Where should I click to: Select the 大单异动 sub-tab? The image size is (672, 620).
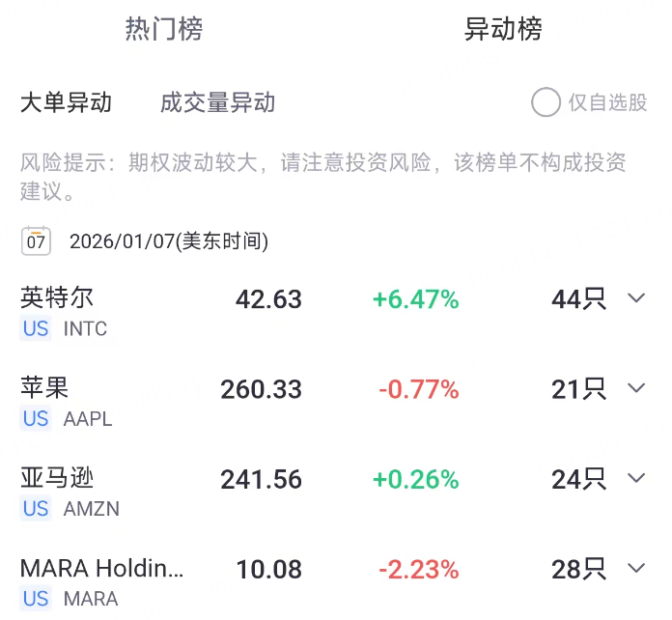[67, 103]
